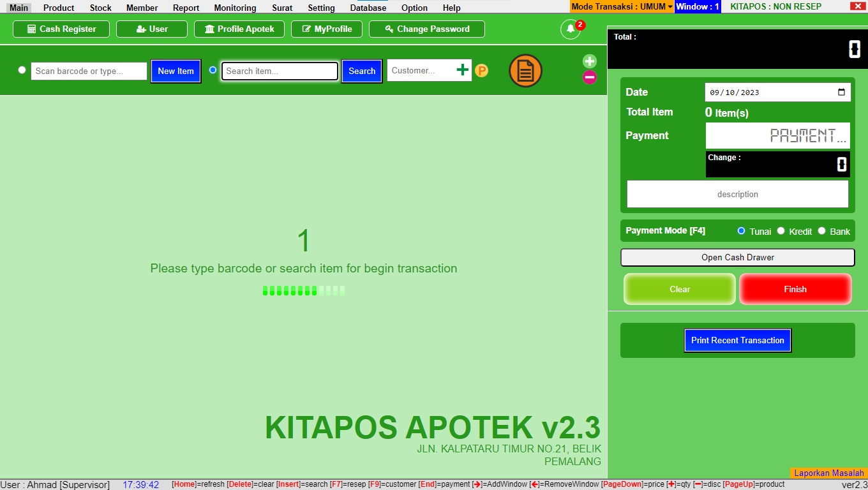
Task: Open the Report menu
Action: coord(186,8)
